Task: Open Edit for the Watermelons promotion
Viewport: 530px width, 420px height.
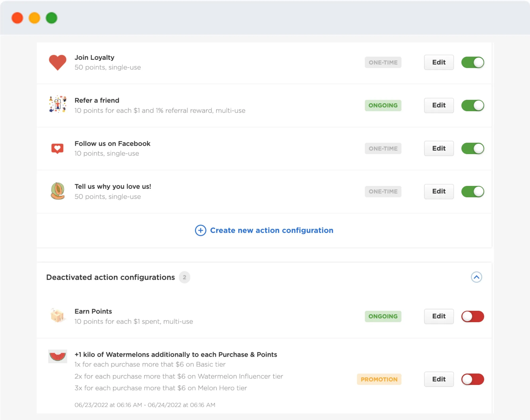Action: pos(439,379)
